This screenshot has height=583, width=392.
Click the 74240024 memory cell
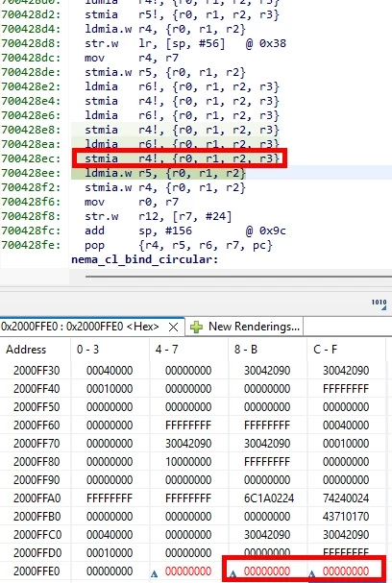tap(346, 498)
